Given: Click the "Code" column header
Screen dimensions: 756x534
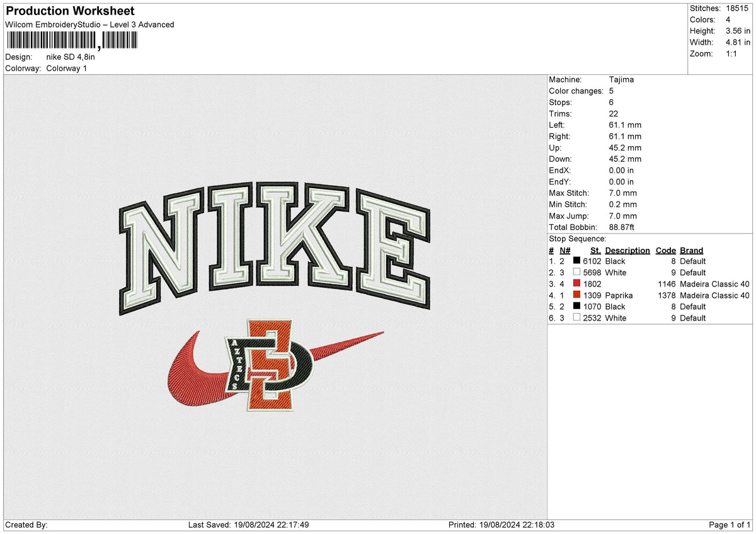Looking at the screenshot, I should (x=666, y=251).
